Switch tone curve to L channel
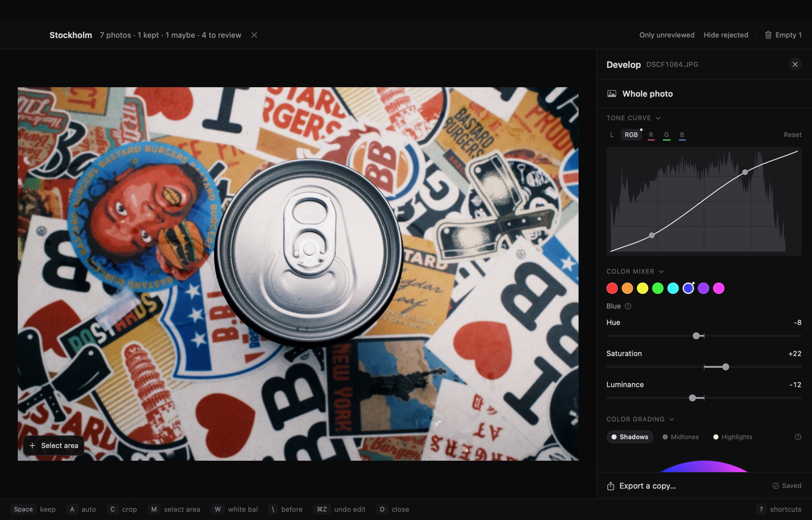The height and width of the screenshot is (520, 812). point(612,135)
